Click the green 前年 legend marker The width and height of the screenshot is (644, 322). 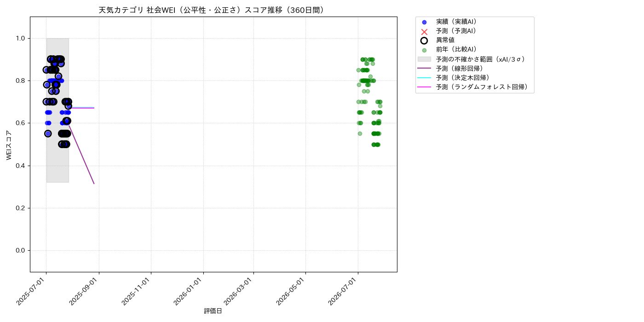point(424,50)
